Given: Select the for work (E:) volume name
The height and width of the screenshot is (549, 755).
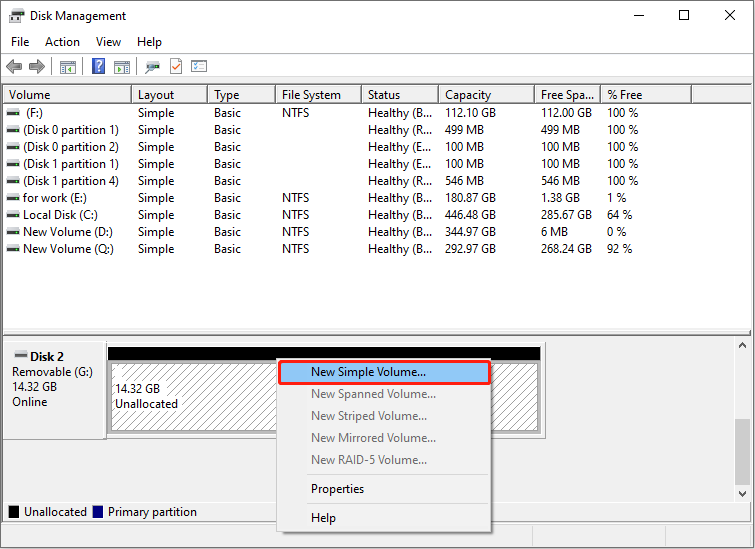Looking at the screenshot, I should click(x=55, y=198).
